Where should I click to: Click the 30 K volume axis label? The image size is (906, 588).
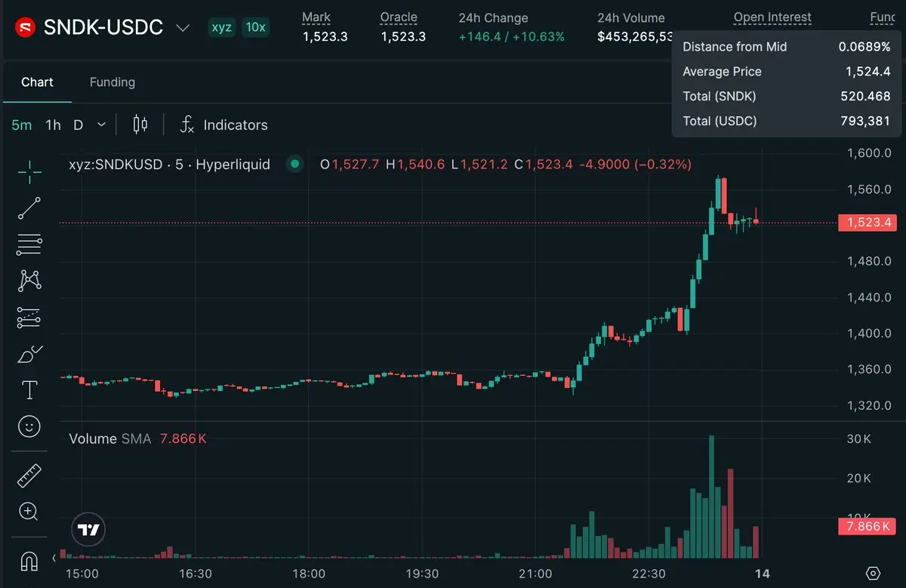(x=858, y=439)
